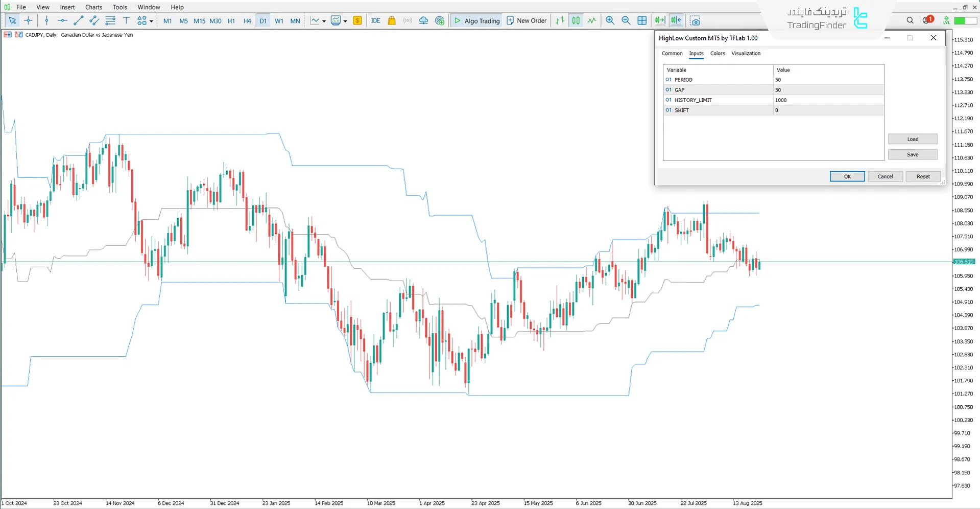
Task: Select the Crosshair tool
Action: [x=29, y=20]
